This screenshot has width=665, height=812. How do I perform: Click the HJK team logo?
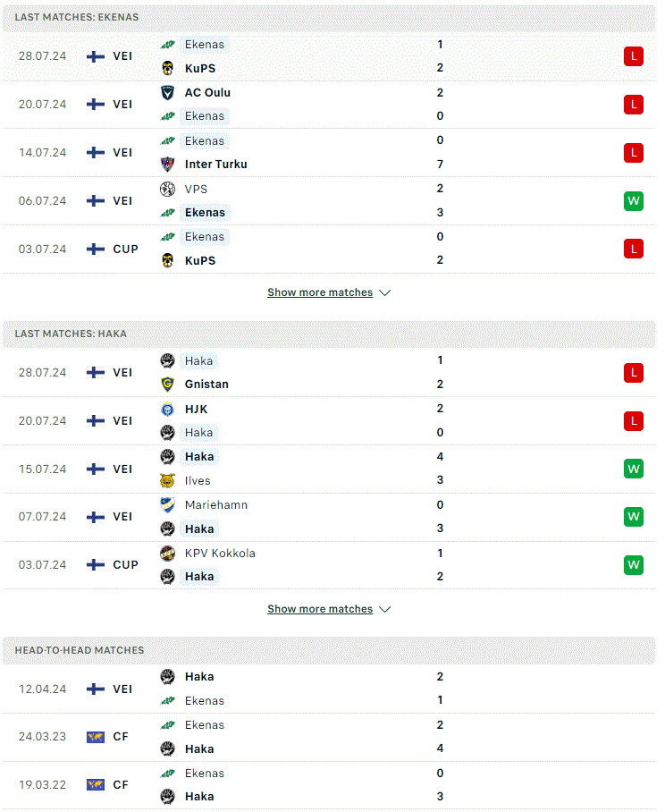[167, 409]
